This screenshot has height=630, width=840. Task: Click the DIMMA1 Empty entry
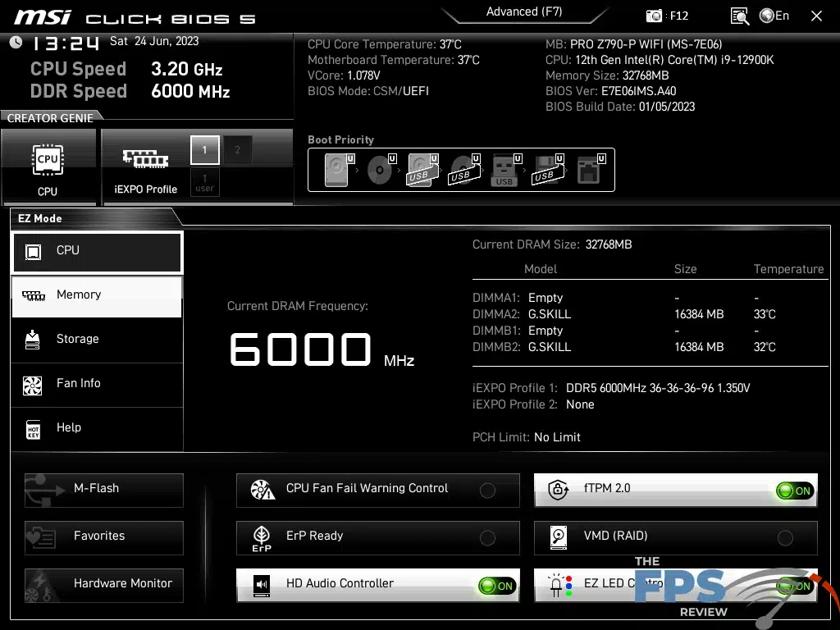[x=546, y=298]
